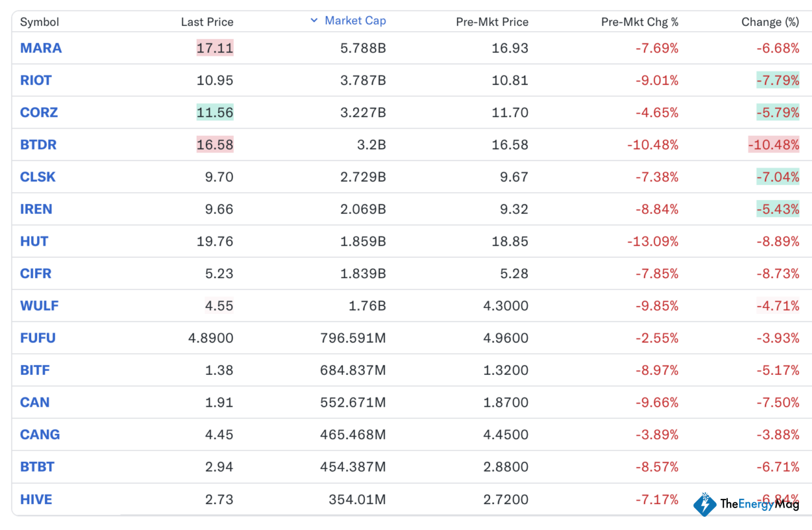This screenshot has width=812, height=530.
Task: Open the MARA ticker link
Action: (41, 48)
